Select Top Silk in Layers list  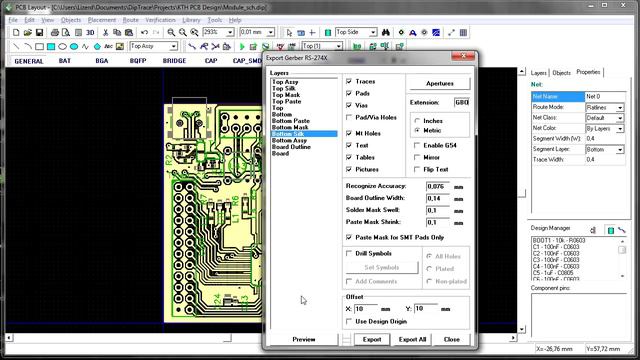284,88
